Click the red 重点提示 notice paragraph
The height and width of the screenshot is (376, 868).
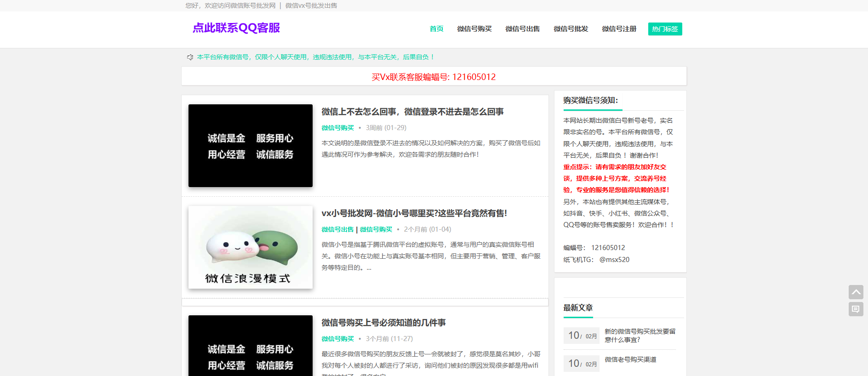pyautogui.click(x=616, y=178)
